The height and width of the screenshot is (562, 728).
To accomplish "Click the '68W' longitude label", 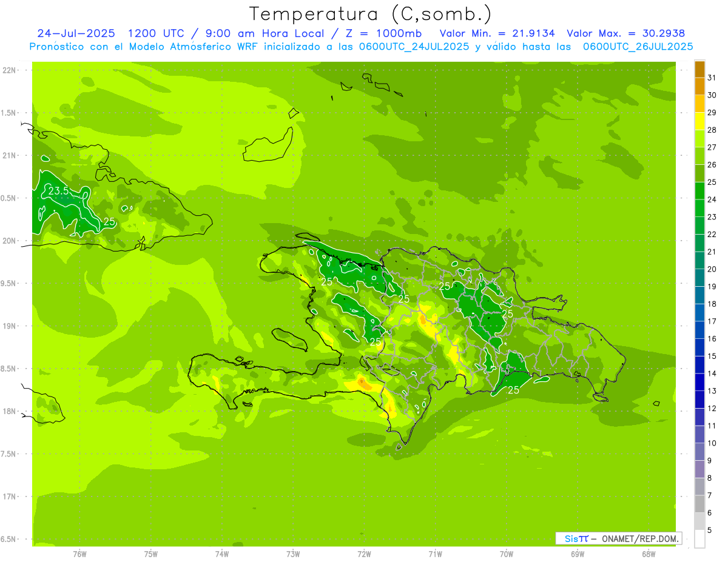I will coord(649,554).
